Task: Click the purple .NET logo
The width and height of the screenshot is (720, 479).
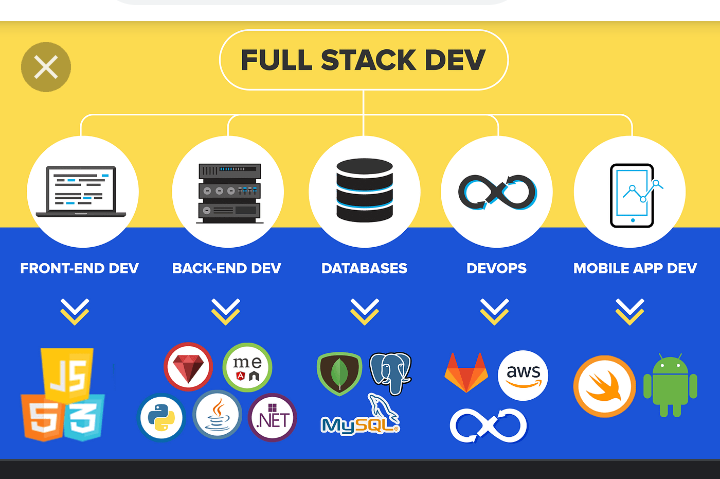Action: point(273,417)
